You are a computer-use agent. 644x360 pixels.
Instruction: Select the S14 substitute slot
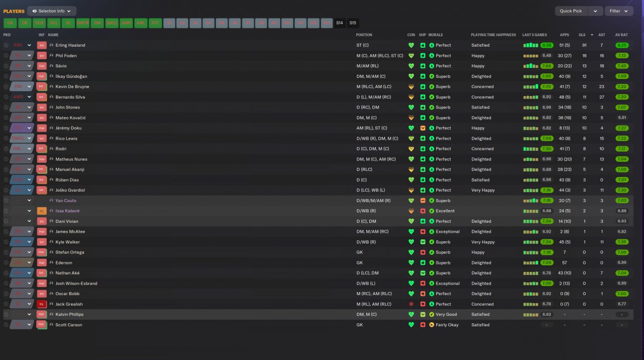click(x=340, y=23)
